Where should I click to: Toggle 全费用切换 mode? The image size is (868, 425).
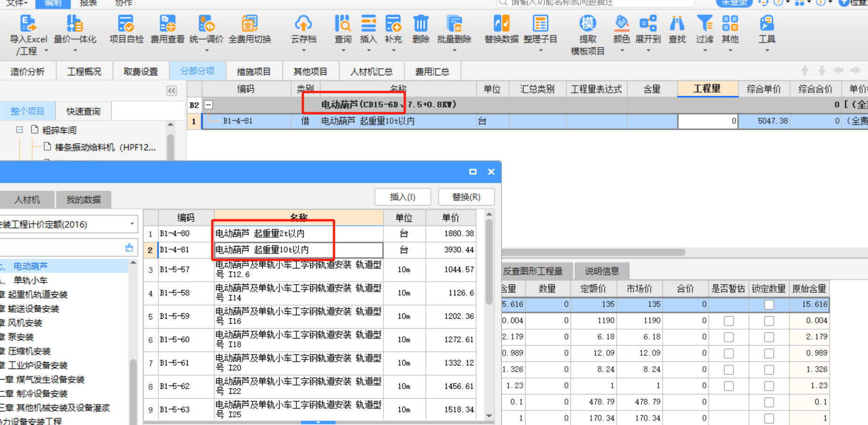click(250, 23)
